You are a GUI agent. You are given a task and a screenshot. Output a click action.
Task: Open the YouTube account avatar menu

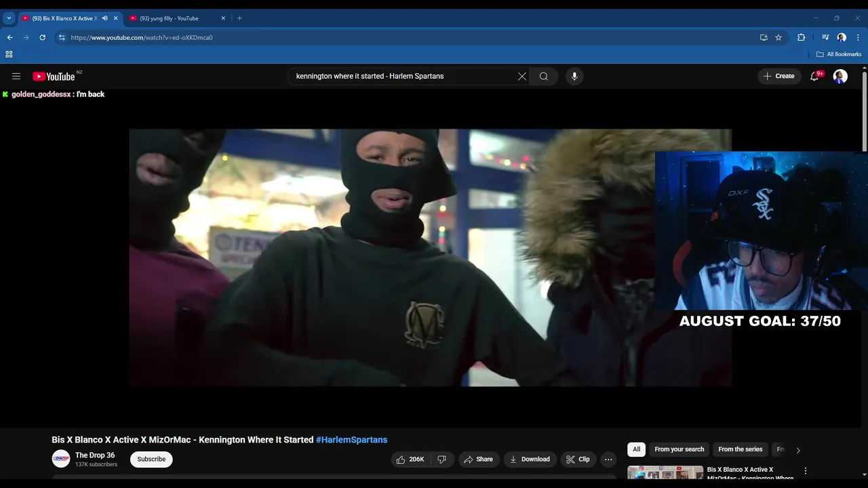point(840,77)
